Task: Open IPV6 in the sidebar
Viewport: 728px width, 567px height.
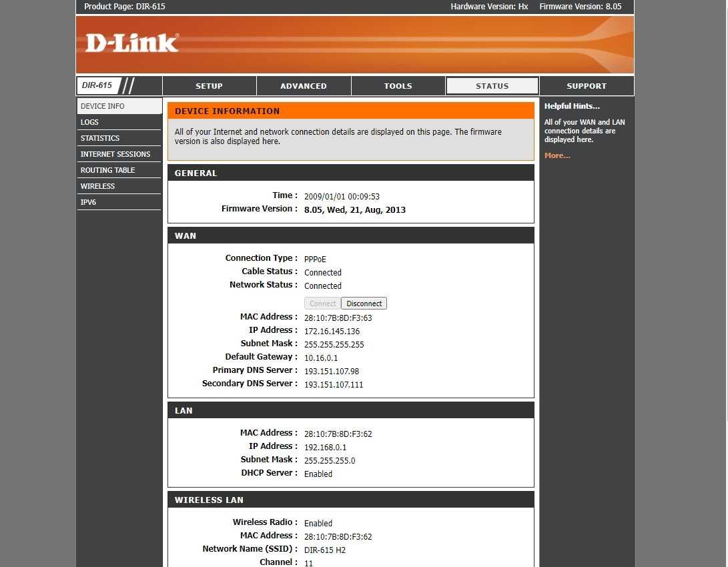Action: [x=119, y=202]
